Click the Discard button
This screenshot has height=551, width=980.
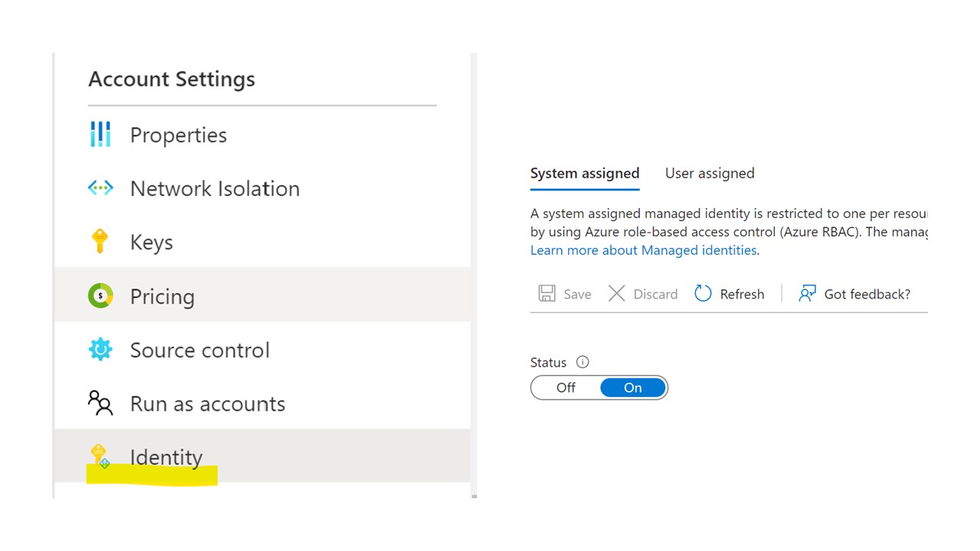click(643, 294)
